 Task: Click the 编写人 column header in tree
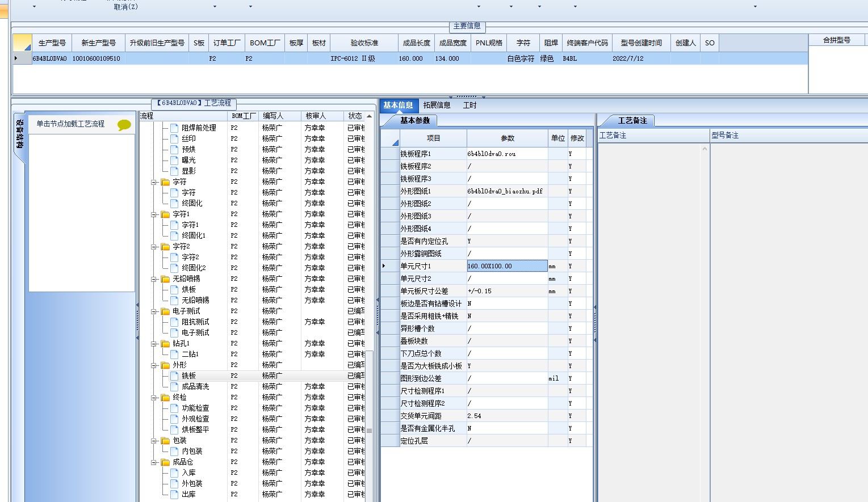tap(279, 116)
